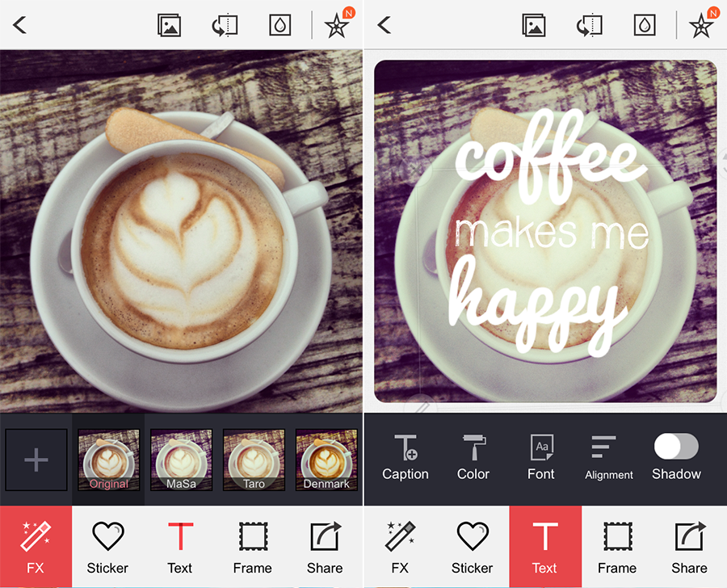Tap the back arrow on left screen
This screenshot has height=588, width=727.
pos(20,25)
